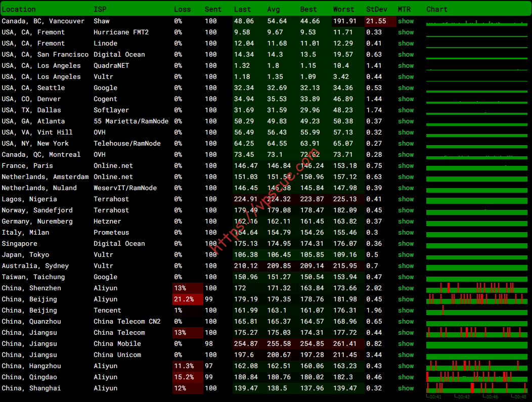Show MTR for Nuland WeservIT/RamNode
532x402 pixels.
click(406, 188)
